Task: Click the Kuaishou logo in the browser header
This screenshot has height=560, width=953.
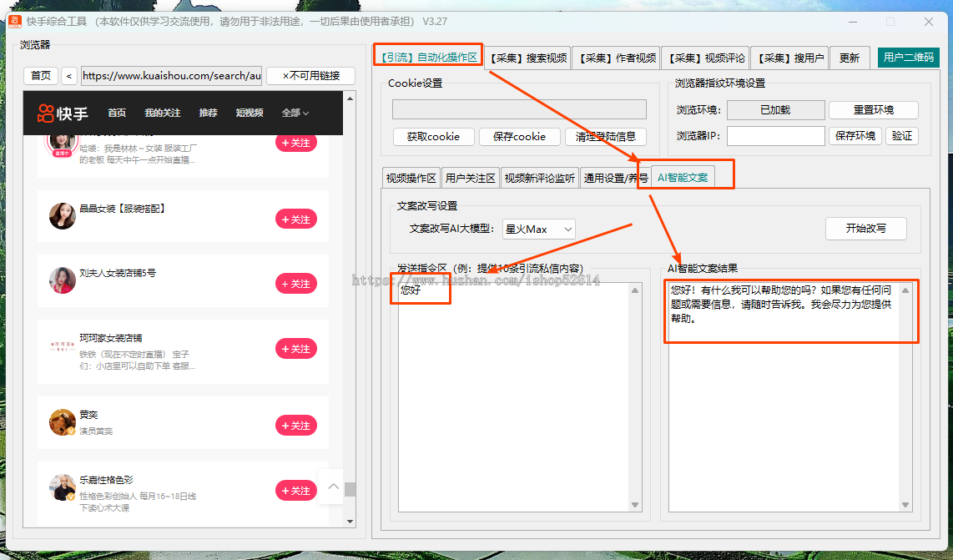Action: (63, 114)
